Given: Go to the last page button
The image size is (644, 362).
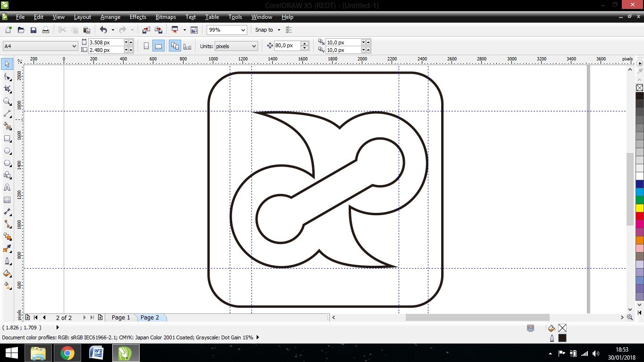Looking at the screenshot, I should 92,318.
